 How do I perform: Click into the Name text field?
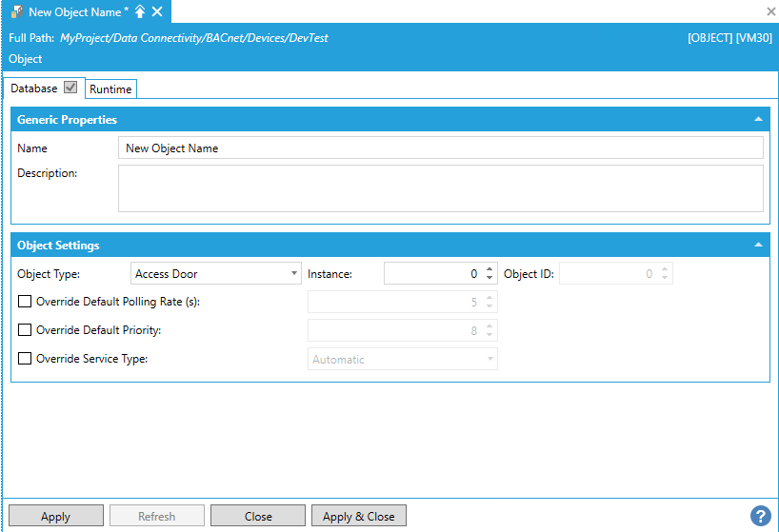click(440, 148)
